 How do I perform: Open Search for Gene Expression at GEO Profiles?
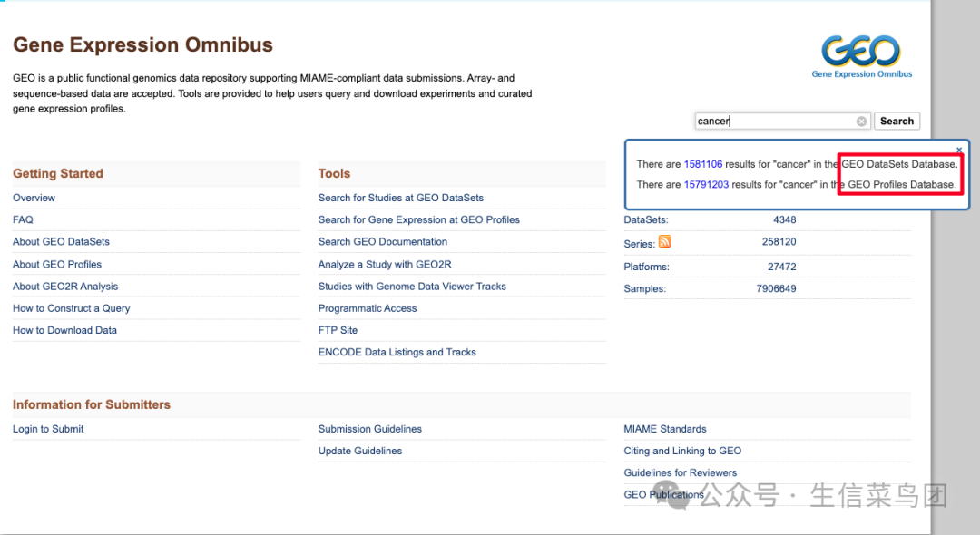pyautogui.click(x=418, y=219)
